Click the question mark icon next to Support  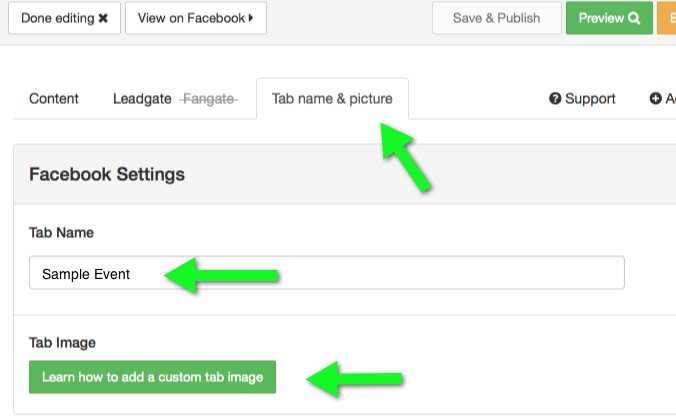click(x=555, y=99)
